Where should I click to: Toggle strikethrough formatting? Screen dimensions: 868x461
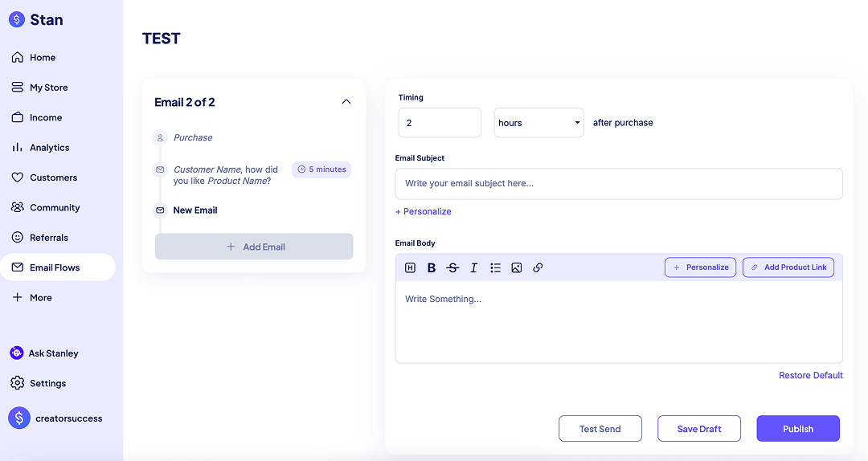pyautogui.click(x=452, y=268)
